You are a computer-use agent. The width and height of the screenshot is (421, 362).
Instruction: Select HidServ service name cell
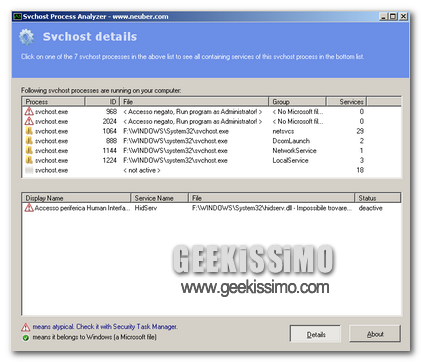tap(146, 208)
